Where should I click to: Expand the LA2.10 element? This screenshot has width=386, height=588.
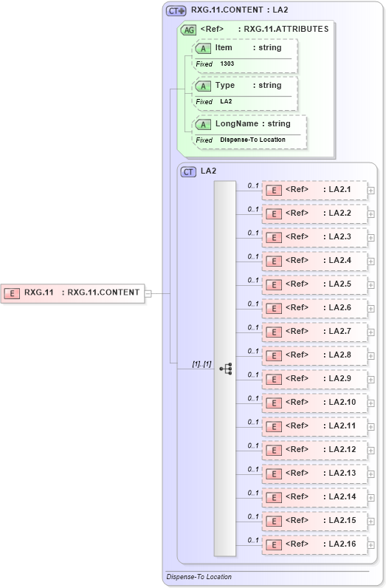371,403
